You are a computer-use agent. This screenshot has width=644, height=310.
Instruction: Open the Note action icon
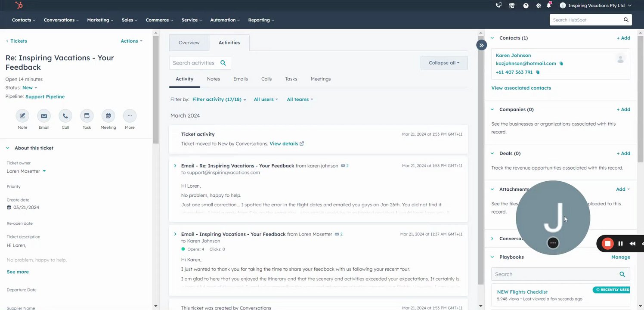22,116
